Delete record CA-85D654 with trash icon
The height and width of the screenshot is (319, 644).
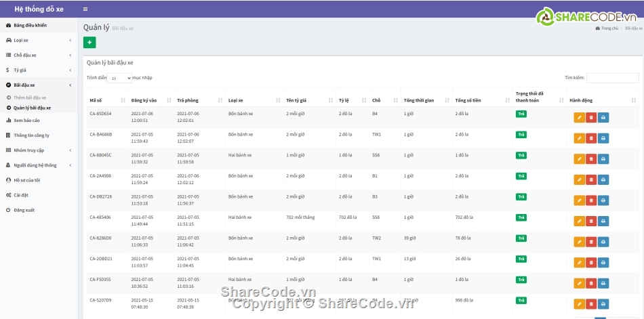(x=591, y=117)
